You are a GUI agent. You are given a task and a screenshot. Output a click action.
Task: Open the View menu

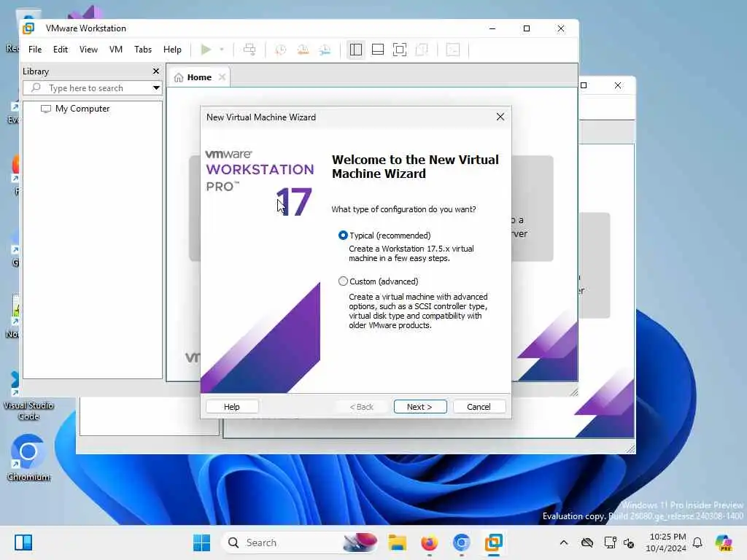tap(88, 50)
